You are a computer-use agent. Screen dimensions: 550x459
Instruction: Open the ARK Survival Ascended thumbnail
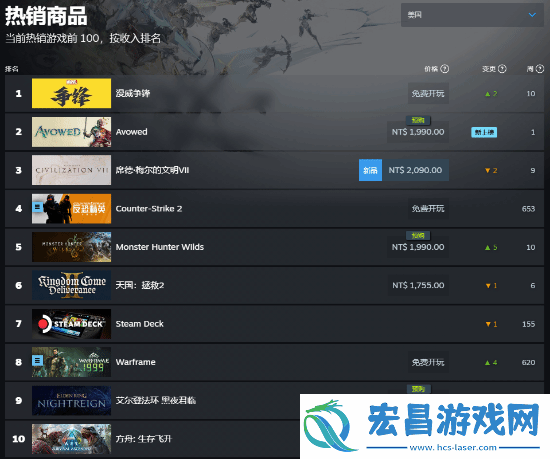72,439
